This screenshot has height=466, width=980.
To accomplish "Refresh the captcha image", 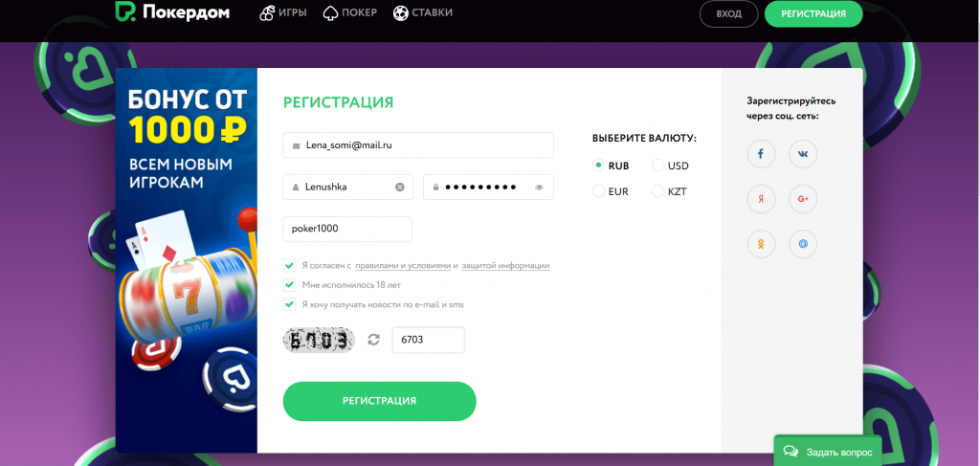I will 373,340.
